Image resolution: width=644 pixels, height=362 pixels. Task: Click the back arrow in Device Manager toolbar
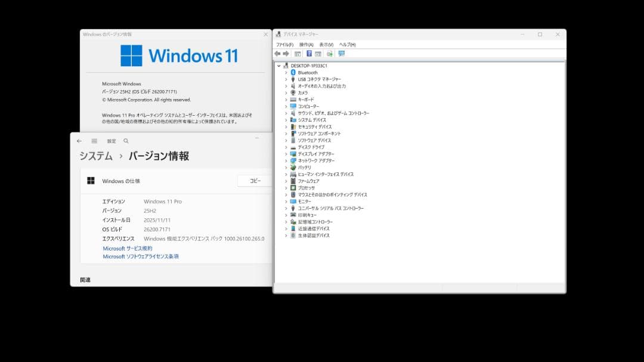[x=277, y=53]
